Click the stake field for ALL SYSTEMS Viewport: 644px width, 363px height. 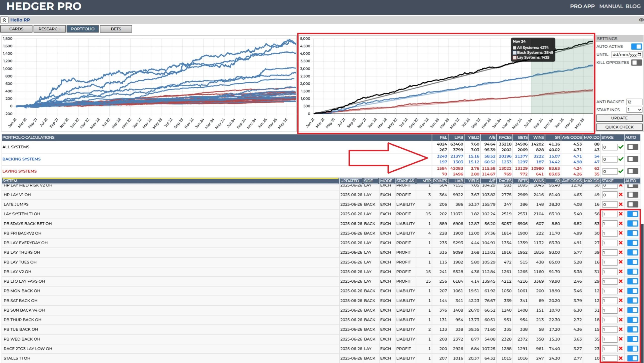coord(610,147)
